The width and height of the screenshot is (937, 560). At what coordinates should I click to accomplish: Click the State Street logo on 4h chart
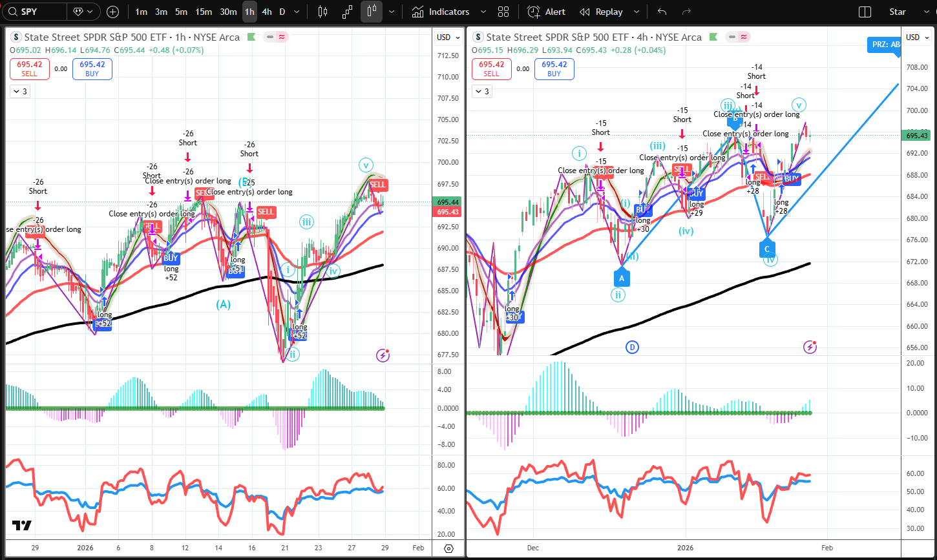(x=479, y=37)
